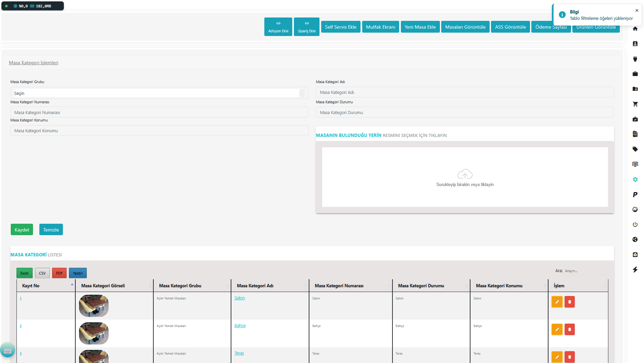Export the table with Excel button
This screenshot has width=644, height=363.
coord(25,273)
